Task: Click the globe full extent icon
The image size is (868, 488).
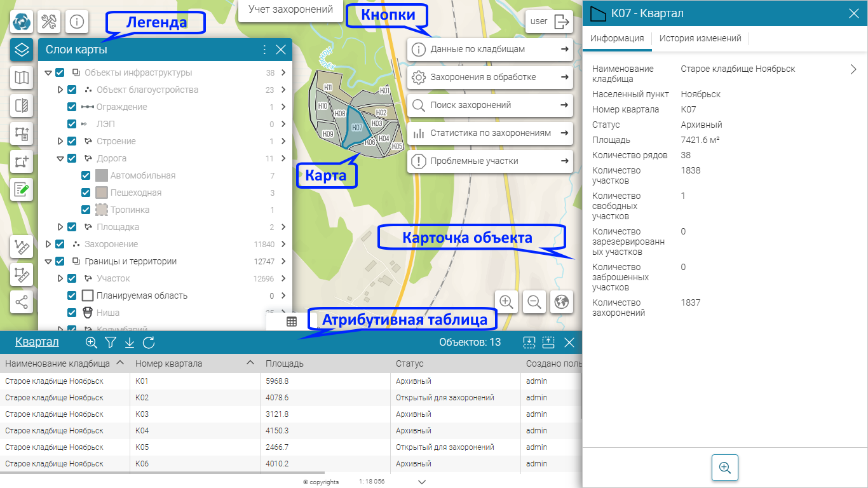Action: [562, 302]
